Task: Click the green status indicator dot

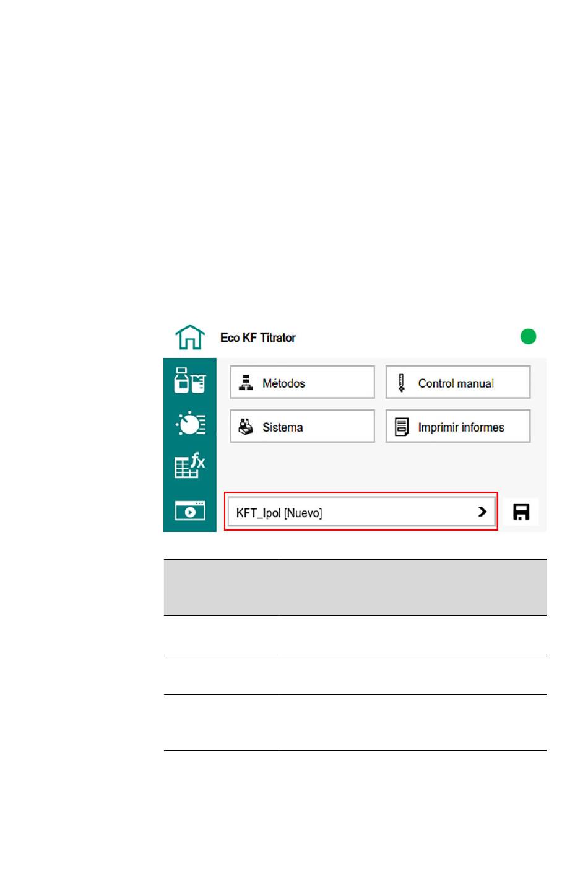Action: coord(528,336)
